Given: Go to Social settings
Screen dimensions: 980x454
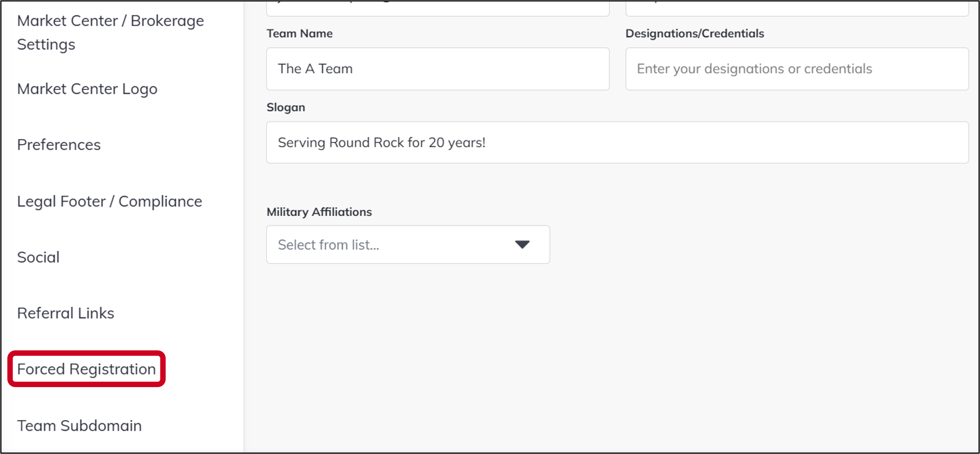Looking at the screenshot, I should click(x=38, y=257).
